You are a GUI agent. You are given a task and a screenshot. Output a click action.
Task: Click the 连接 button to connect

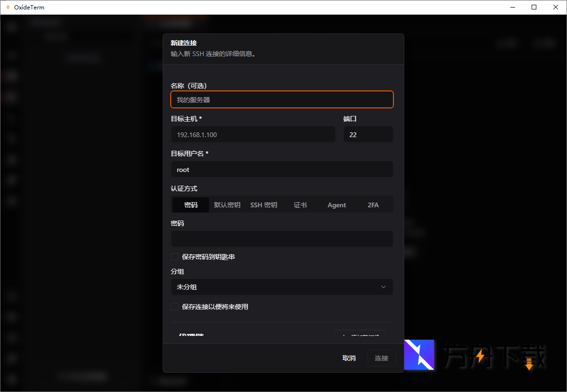[x=381, y=358]
